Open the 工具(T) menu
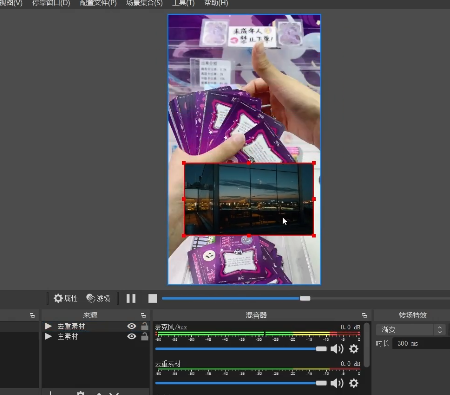Screen dimensions: 450x395 coord(183,3)
